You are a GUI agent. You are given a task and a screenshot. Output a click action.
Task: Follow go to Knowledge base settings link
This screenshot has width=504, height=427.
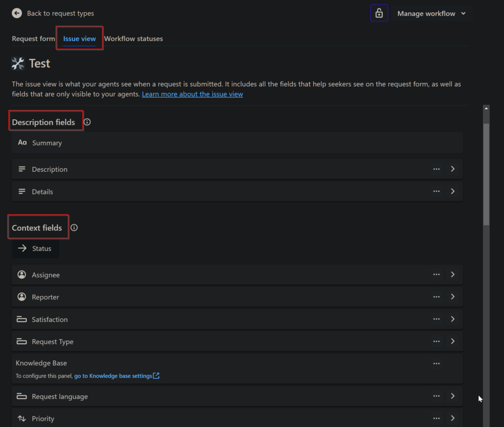pyautogui.click(x=117, y=376)
